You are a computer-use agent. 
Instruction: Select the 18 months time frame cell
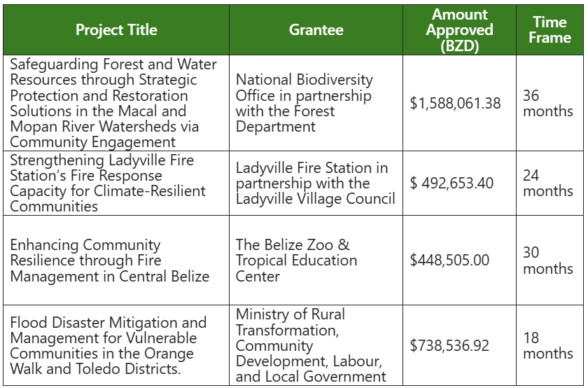547,345
